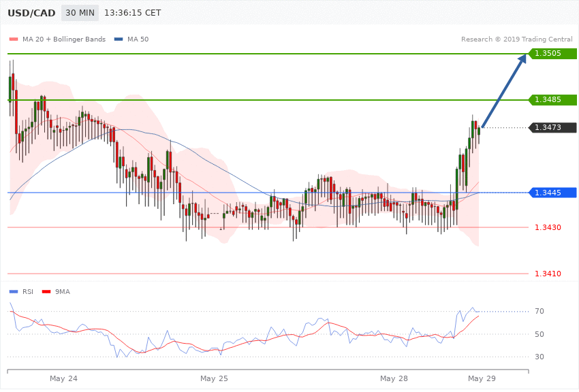Click the MA 20 + Bollinger Bands legend label
Image resolution: width=579 pixels, height=392 pixels.
[64, 39]
